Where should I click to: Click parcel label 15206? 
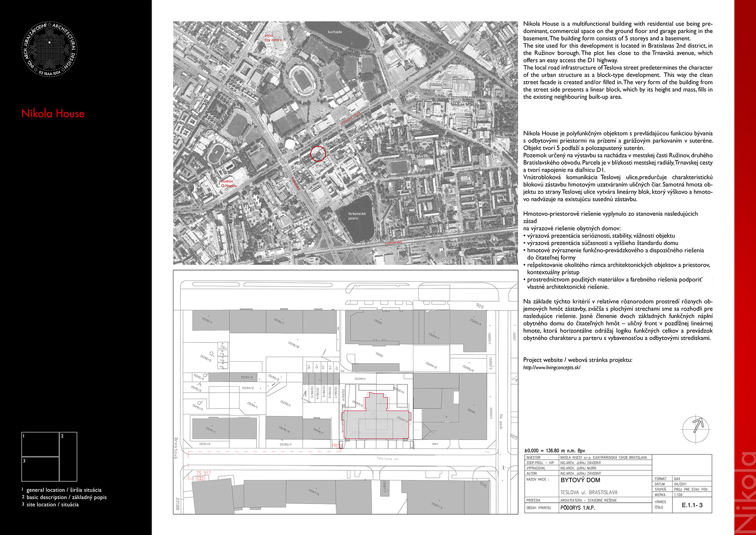click(x=471, y=411)
